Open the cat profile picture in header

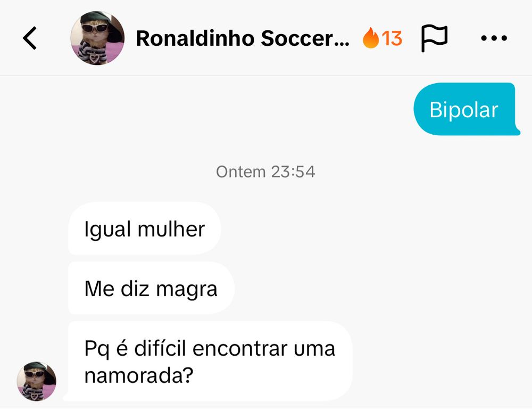[97, 38]
